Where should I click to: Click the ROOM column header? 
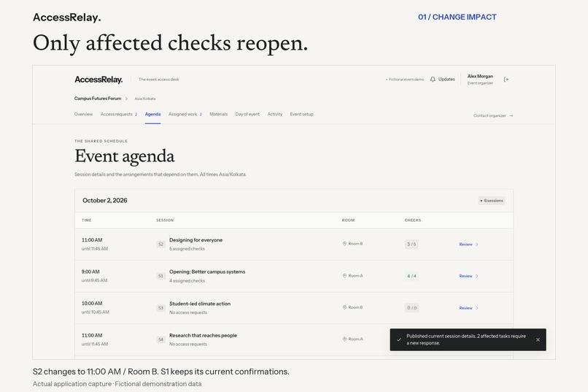pos(348,220)
